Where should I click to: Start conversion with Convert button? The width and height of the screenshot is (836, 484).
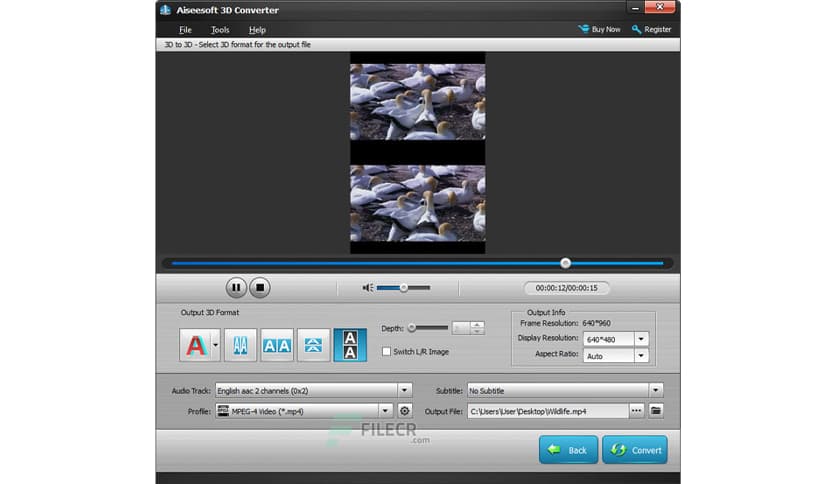click(634, 450)
